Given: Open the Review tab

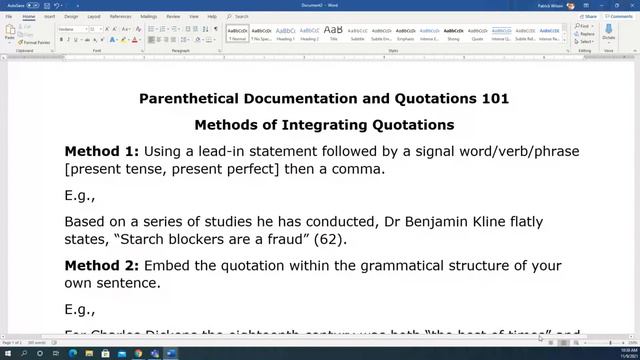Looking at the screenshot, I should click(x=173, y=17).
